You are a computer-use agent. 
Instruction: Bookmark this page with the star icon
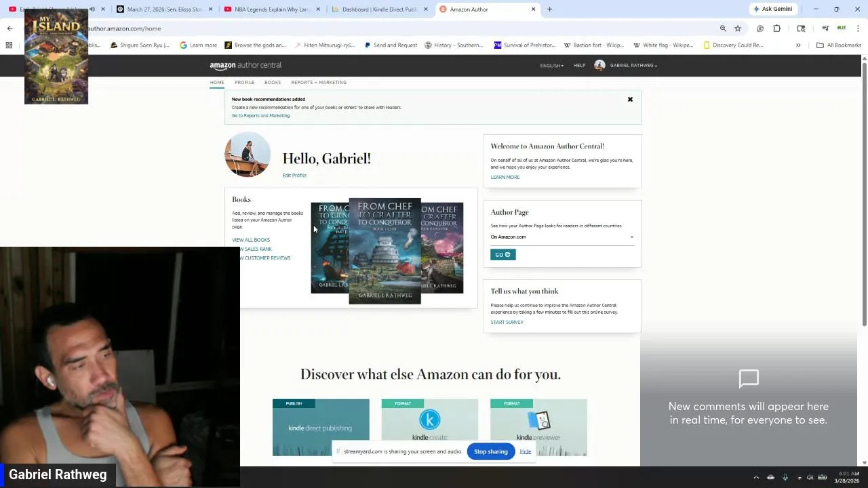point(738,28)
